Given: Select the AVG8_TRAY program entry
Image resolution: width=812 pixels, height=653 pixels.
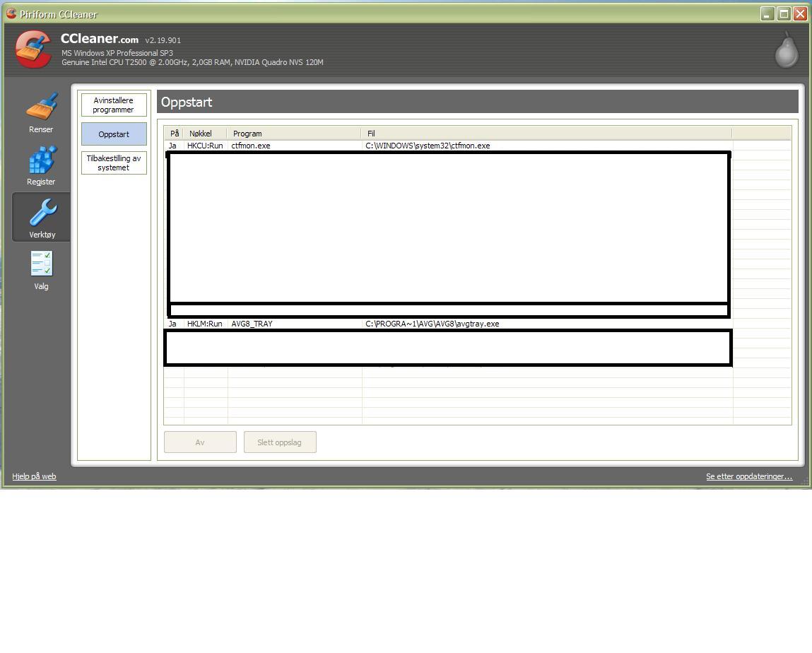Looking at the screenshot, I should (252, 324).
